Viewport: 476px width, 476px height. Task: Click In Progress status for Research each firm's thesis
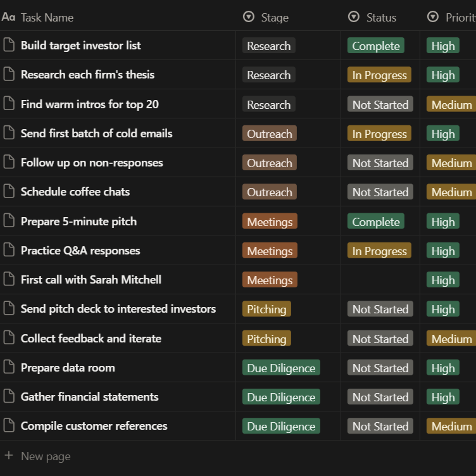click(379, 75)
